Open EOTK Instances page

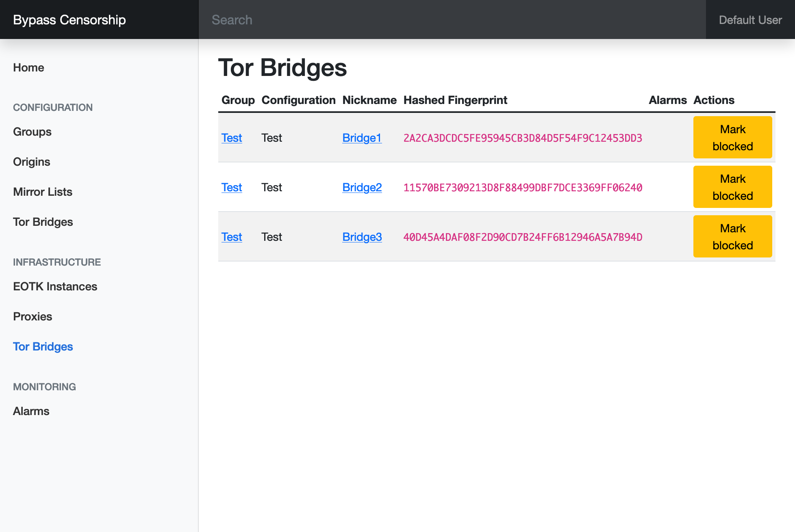(x=55, y=286)
